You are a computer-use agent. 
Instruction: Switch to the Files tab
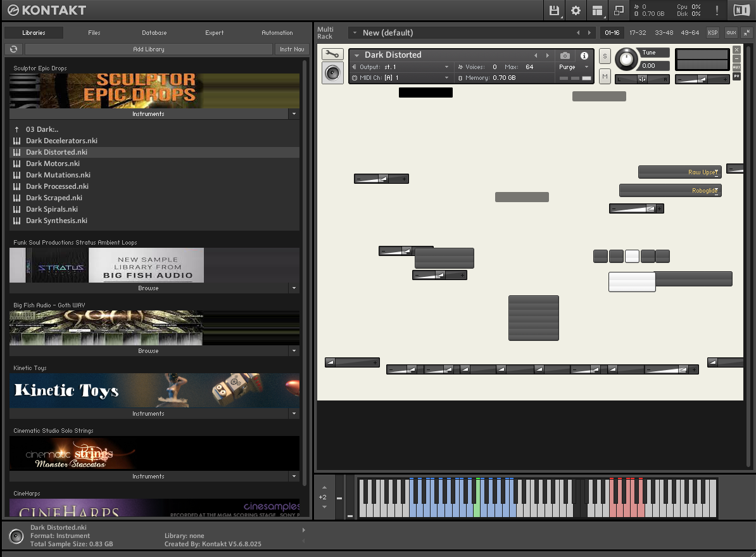click(94, 33)
